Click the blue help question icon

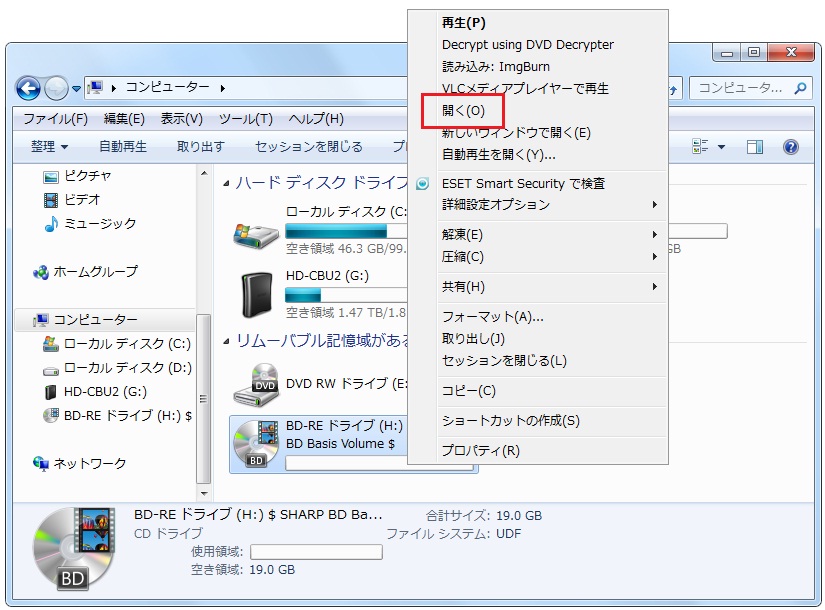click(x=790, y=147)
